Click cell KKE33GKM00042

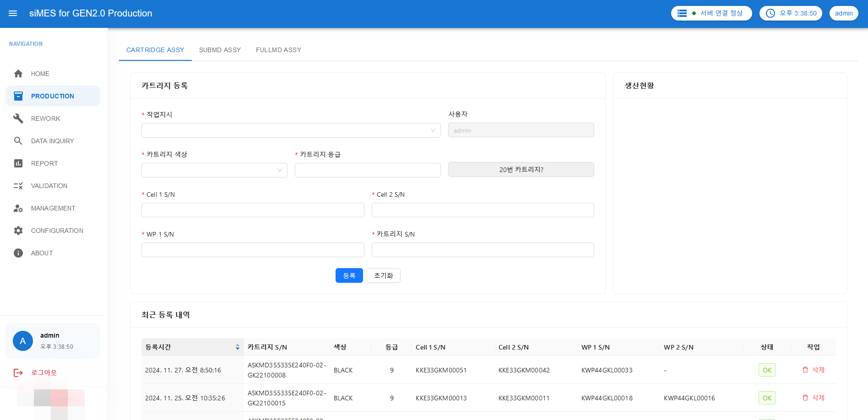click(x=524, y=370)
